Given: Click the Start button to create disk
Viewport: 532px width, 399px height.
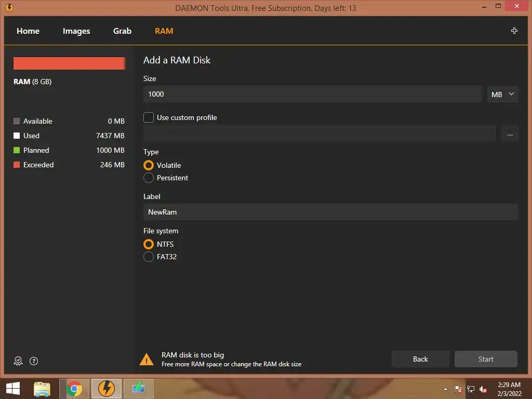Looking at the screenshot, I should coord(486,359).
